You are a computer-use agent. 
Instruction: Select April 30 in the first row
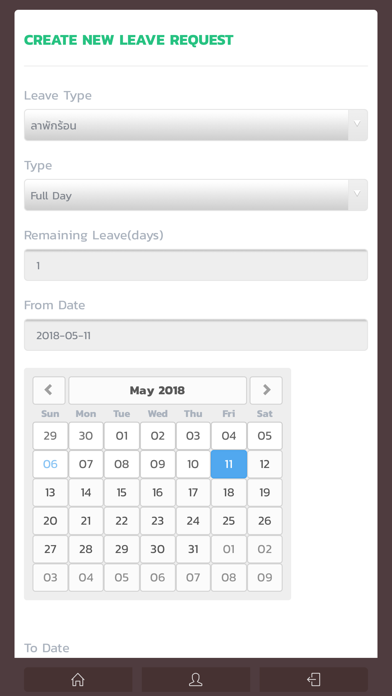(x=86, y=436)
